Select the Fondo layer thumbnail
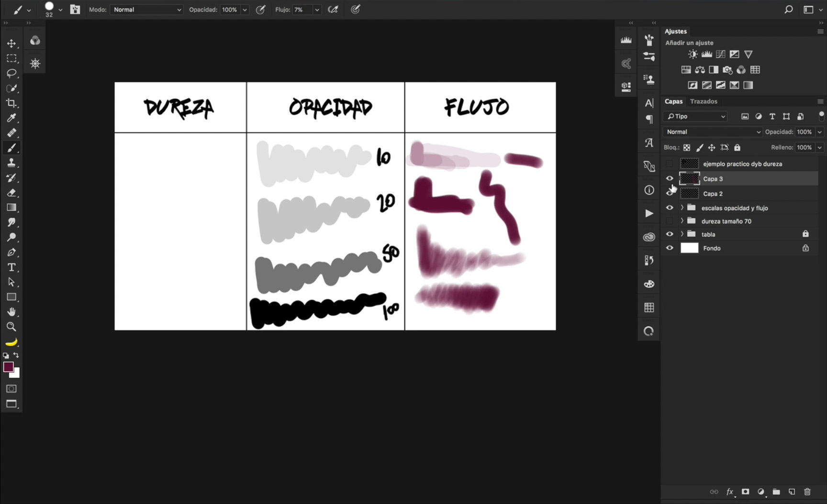Viewport: 827px width, 504px height. [x=689, y=248]
